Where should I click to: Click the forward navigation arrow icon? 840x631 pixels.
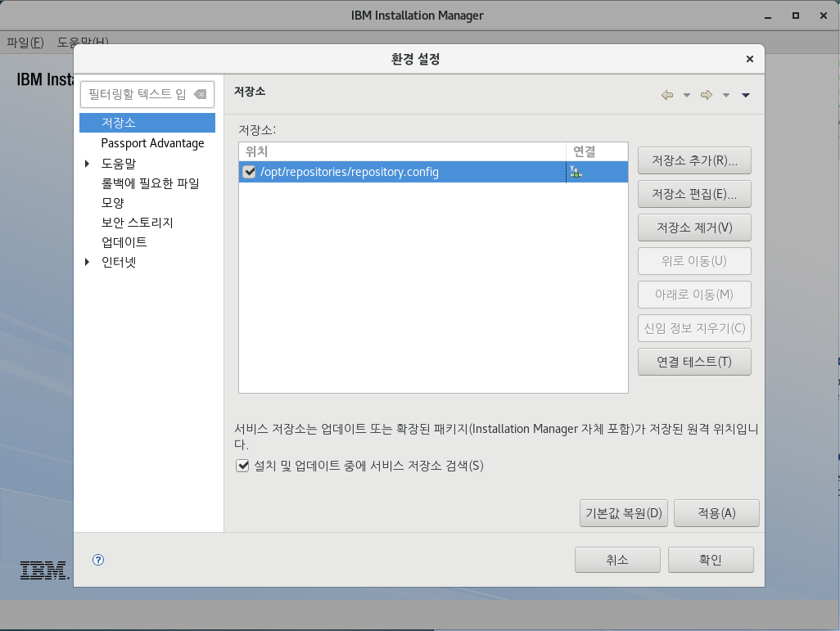707,95
